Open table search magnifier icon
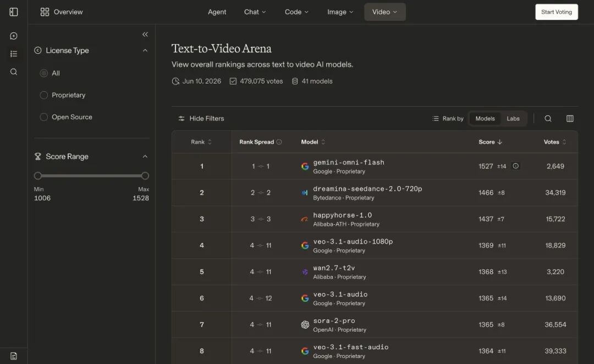The image size is (594, 364). pyautogui.click(x=548, y=119)
